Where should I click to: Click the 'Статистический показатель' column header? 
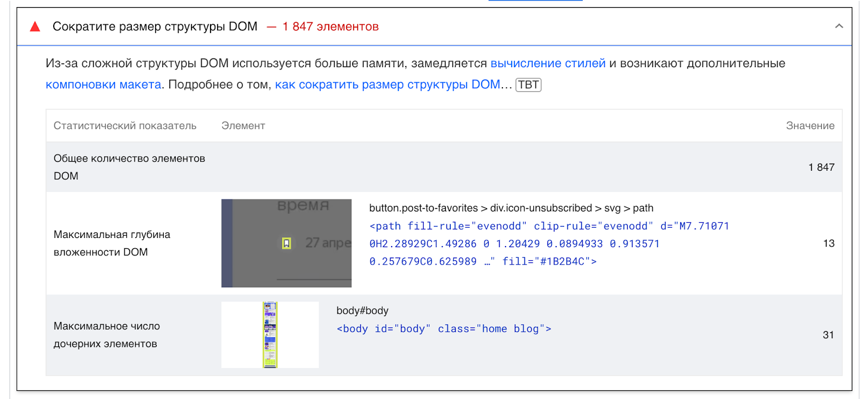tap(125, 126)
